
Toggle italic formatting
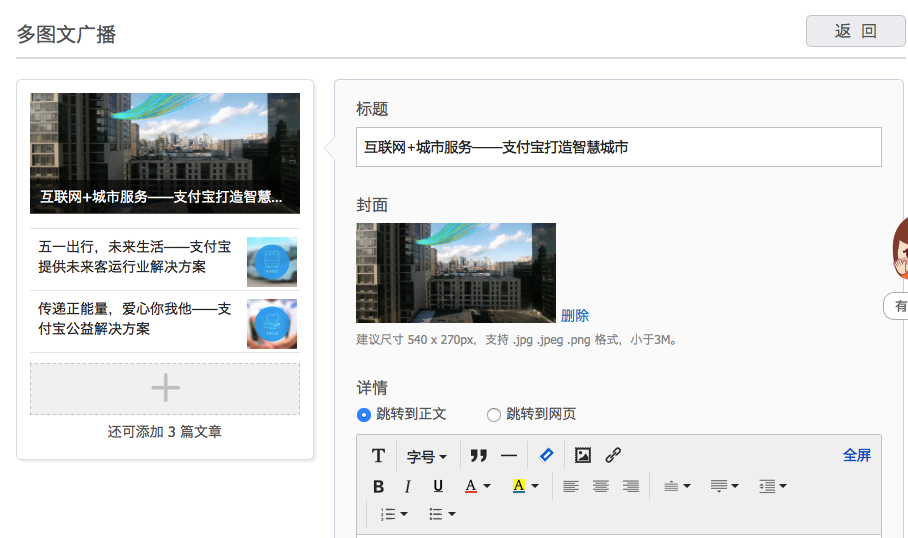tap(408, 486)
